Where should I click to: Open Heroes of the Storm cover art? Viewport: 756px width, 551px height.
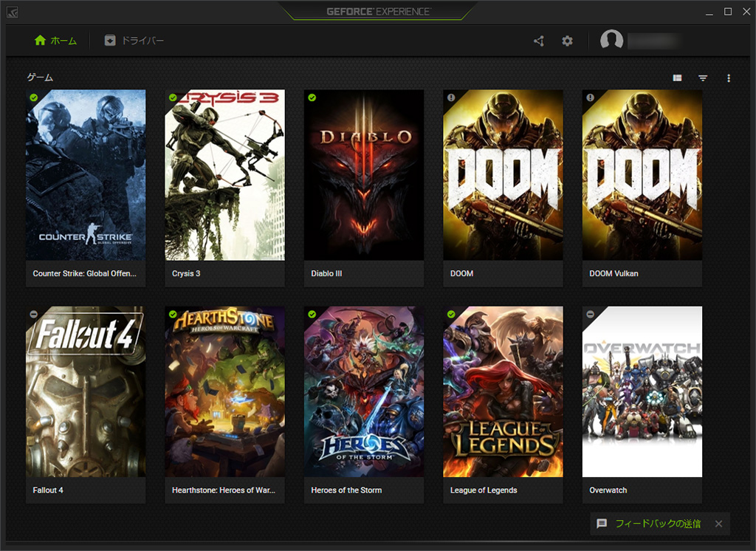(x=364, y=391)
